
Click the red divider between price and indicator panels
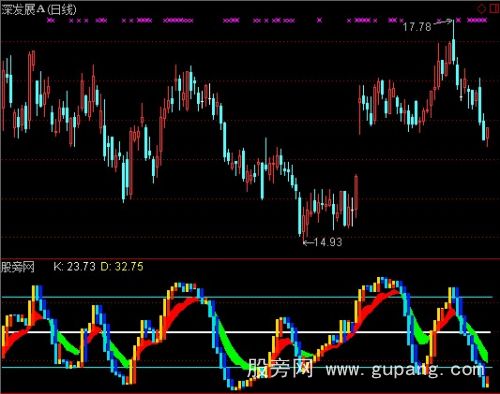point(250,258)
